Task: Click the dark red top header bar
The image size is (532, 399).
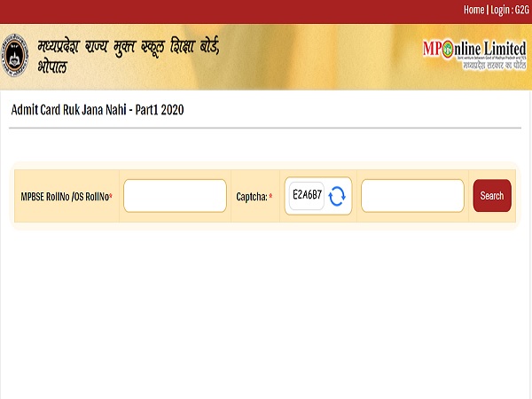Action: coord(266,12)
